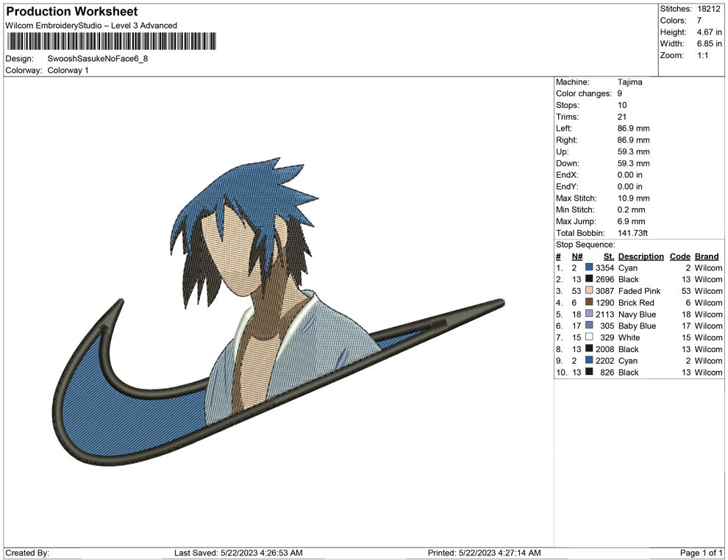This screenshot has height=560, width=728.
Task: Click the Black swatch in stop 2
Action: [589, 279]
